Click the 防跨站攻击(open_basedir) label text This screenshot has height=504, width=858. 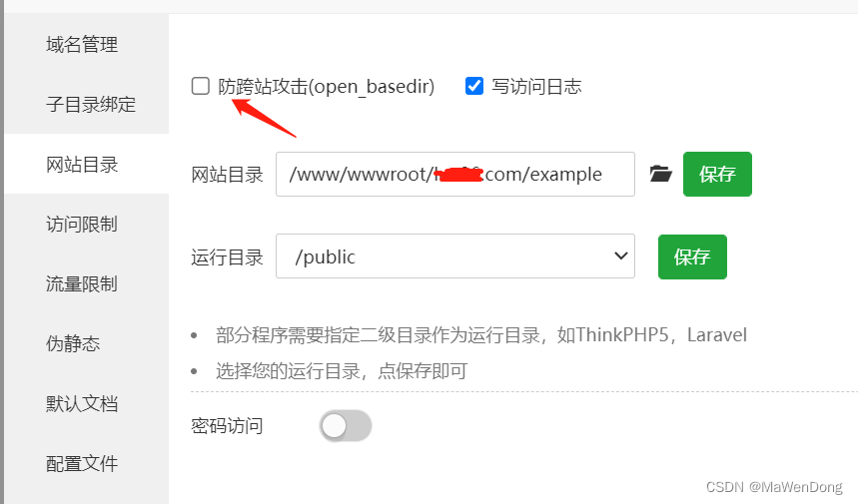click(327, 87)
